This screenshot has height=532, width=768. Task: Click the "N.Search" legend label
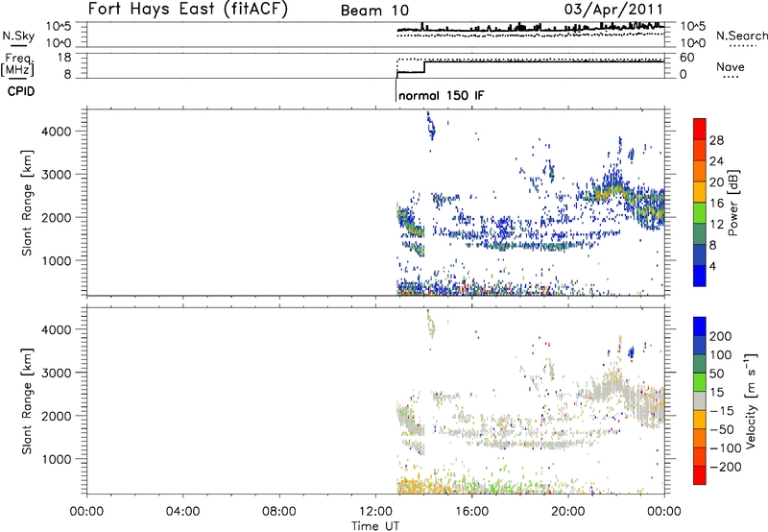tap(741, 36)
